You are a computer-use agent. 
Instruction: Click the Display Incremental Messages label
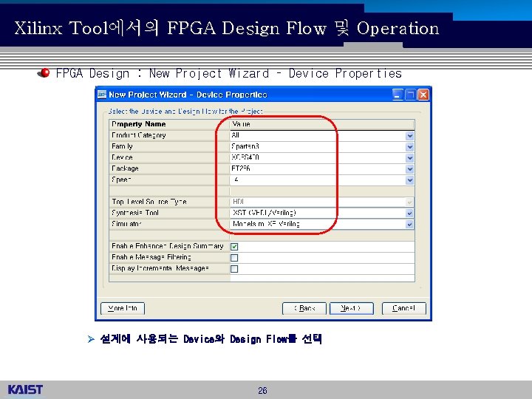coord(160,268)
